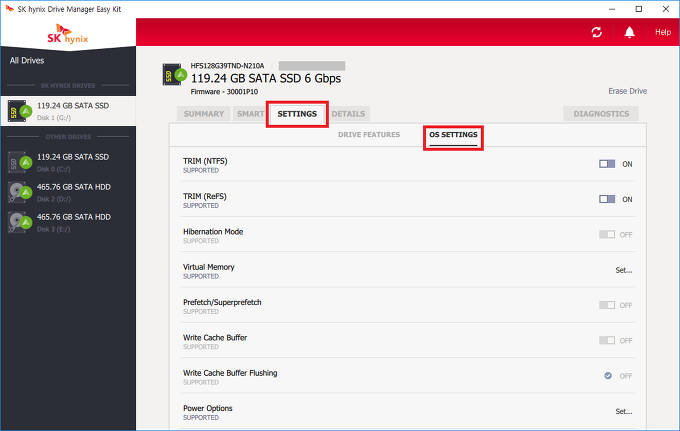The image size is (680, 431).
Task: Click the SSD icon for Disk 1 (G:/)
Action: click(x=20, y=111)
